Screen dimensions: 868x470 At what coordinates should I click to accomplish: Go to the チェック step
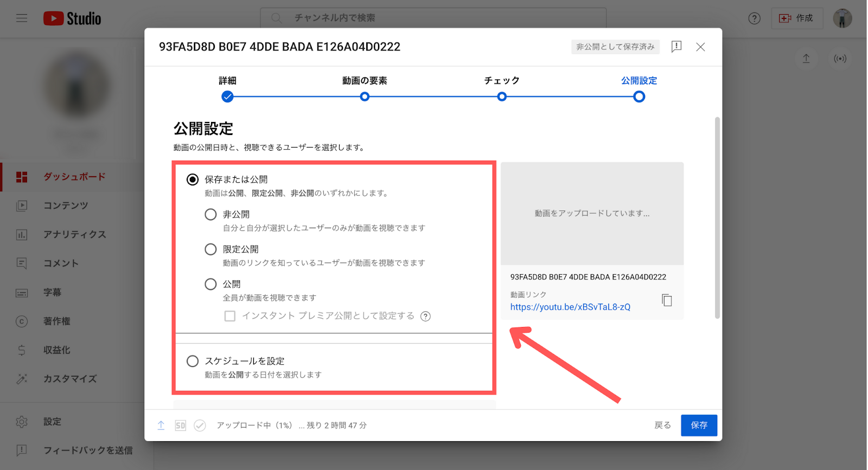(502, 88)
